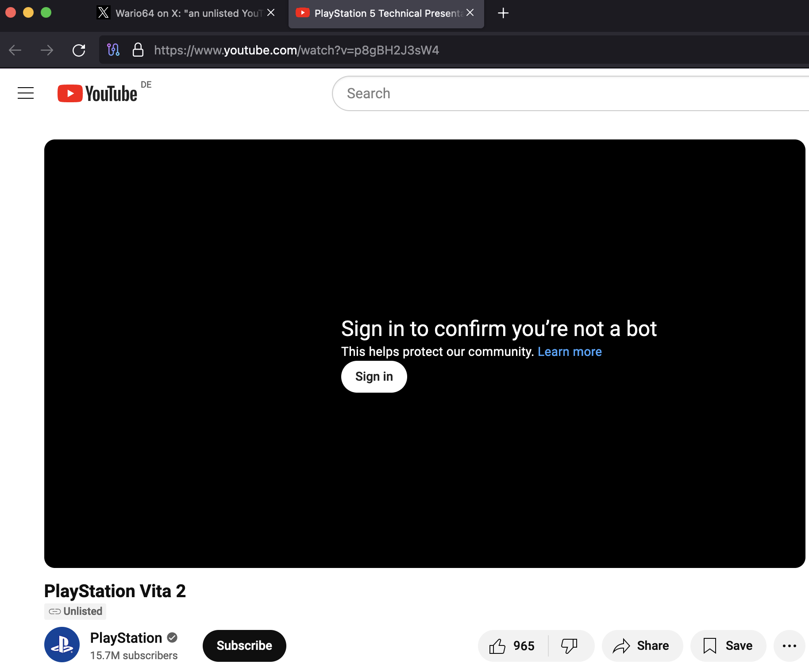Screen dimensions: 809x672
Task: Click the Unlisted badge under the title
Action: [x=75, y=611]
